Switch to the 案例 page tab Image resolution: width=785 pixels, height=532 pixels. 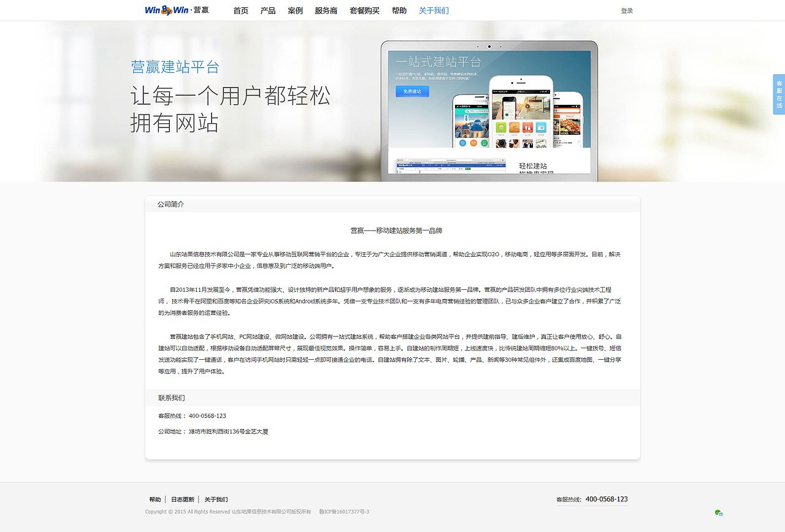[295, 10]
